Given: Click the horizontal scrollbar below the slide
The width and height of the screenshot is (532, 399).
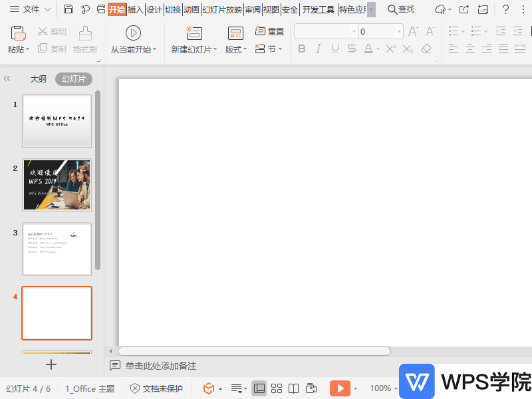Looking at the screenshot, I should tap(254, 351).
